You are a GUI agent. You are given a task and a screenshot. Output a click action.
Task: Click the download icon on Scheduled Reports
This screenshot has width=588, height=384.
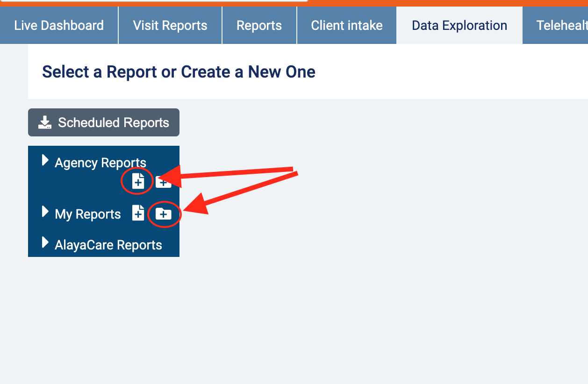point(45,123)
